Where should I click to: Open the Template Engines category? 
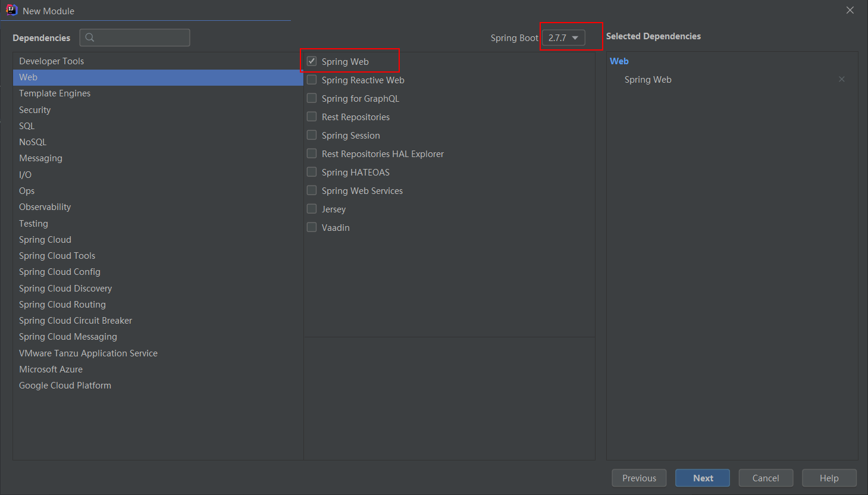[158, 93]
